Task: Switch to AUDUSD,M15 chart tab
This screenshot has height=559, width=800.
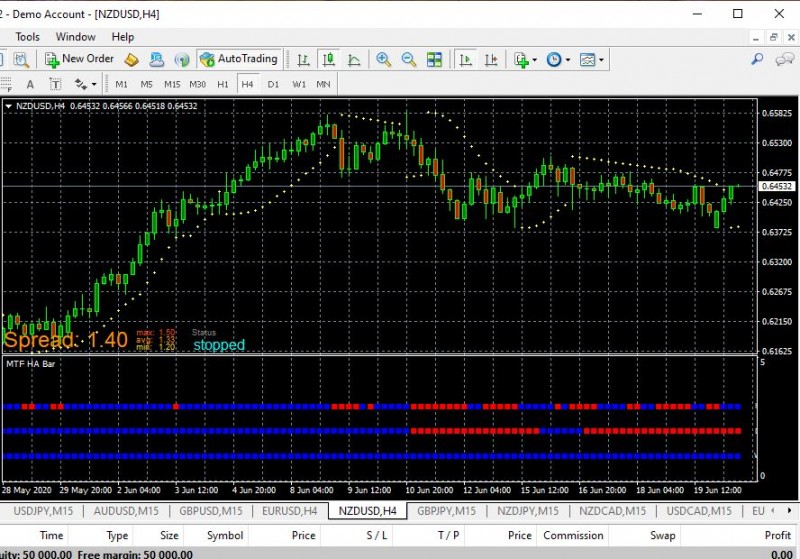Action: click(x=126, y=511)
